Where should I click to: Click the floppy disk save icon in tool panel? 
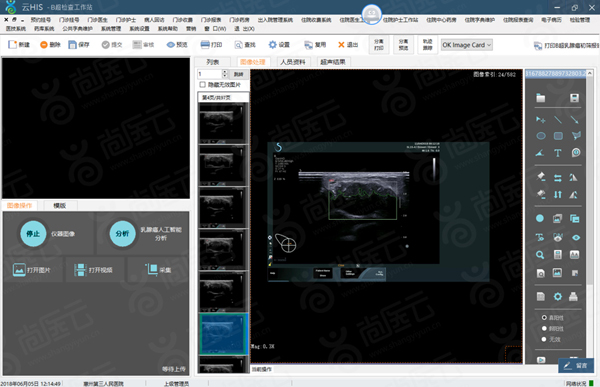pyautogui.click(x=574, y=98)
